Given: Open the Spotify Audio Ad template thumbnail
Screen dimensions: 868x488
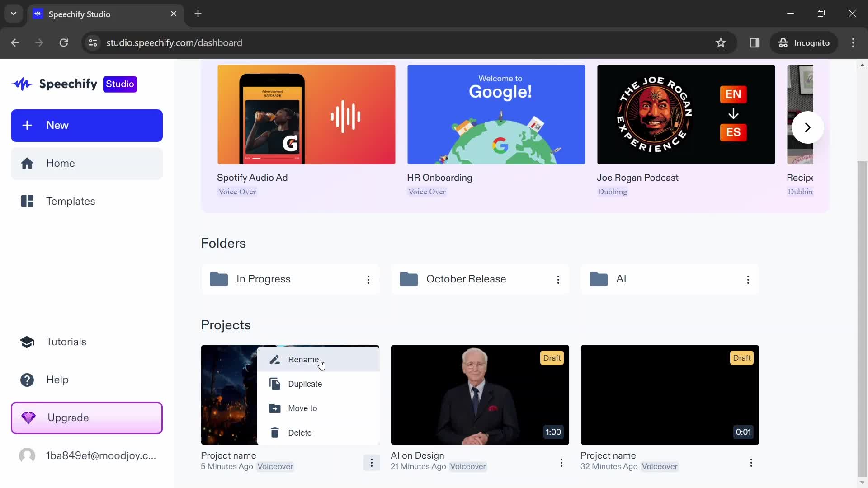Looking at the screenshot, I should (x=307, y=115).
